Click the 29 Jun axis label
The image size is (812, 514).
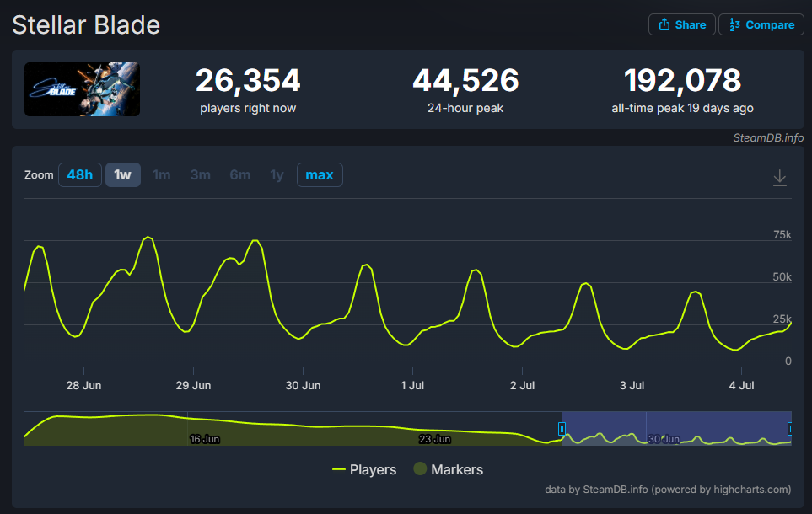tap(193, 386)
